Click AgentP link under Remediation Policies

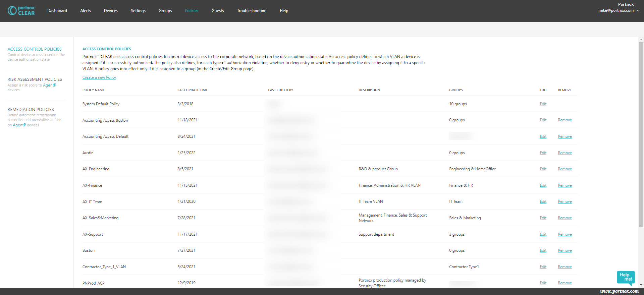(x=19, y=125)
